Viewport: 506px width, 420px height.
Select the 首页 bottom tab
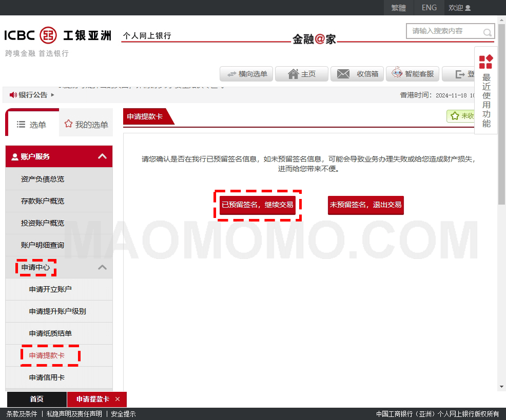pyautogui.click(x=36, y=399)
